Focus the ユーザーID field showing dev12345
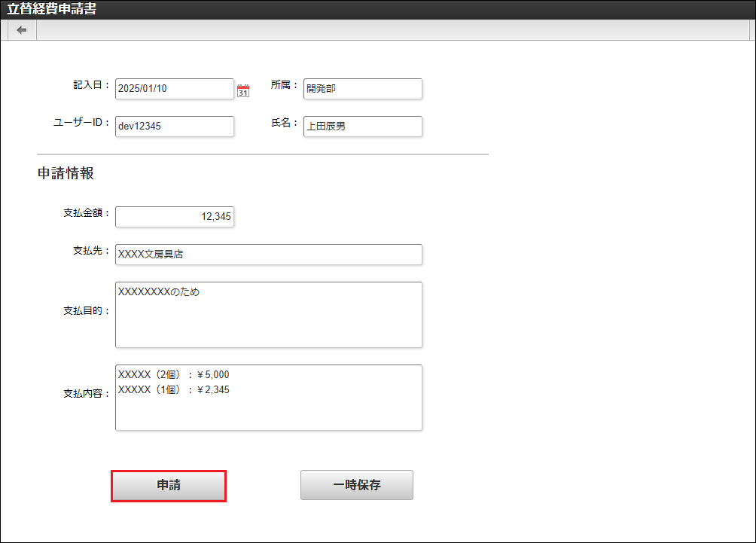756x543 pixels. (x=174, y=127)
